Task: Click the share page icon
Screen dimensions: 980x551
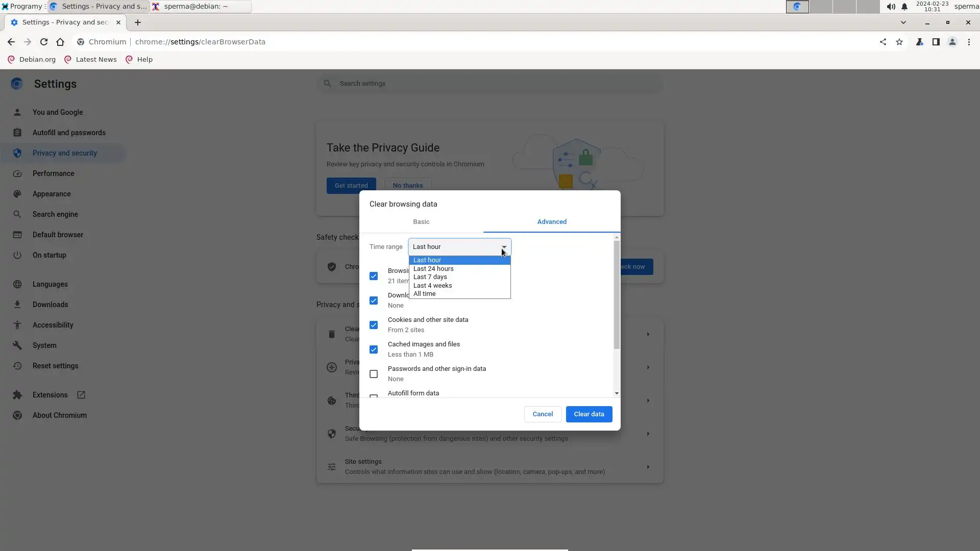Action: pyautogui.click(x=883, y=42)
